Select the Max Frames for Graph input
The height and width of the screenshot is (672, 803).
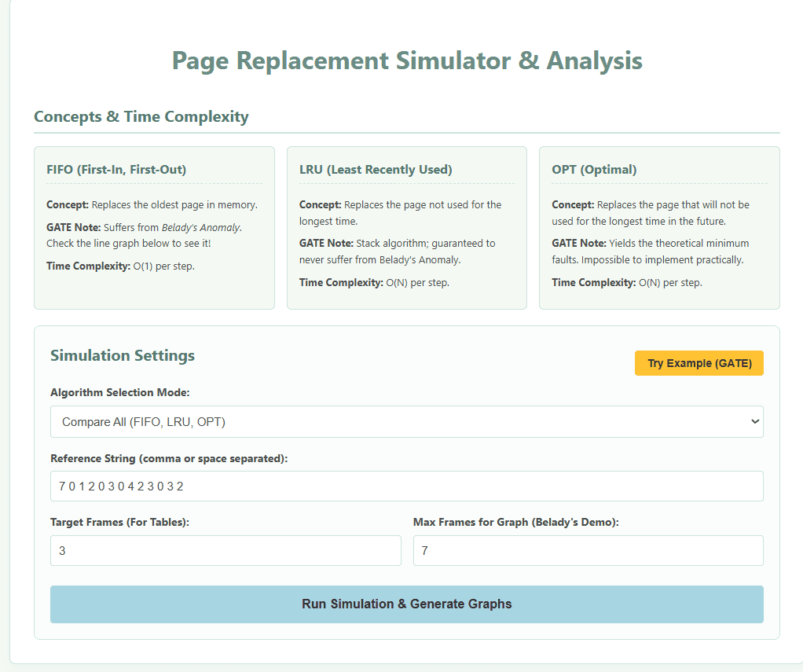pyautogui.click(x=588, y=551)
